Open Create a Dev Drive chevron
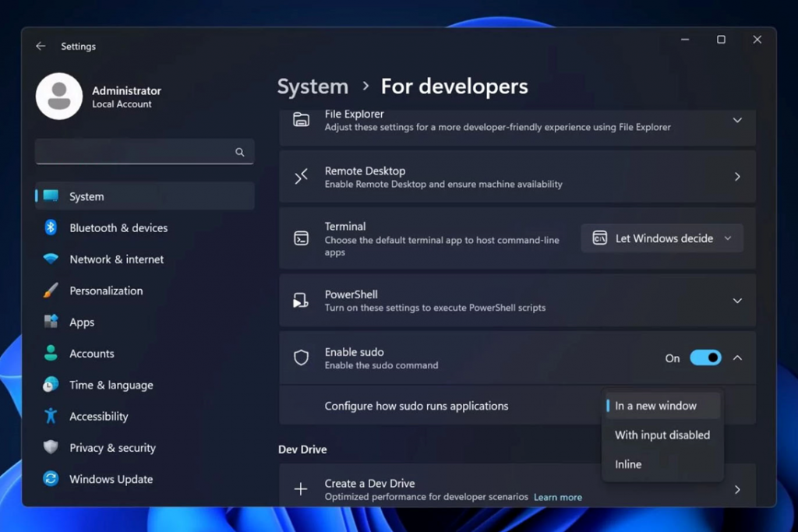 click(x=737, y=489)
